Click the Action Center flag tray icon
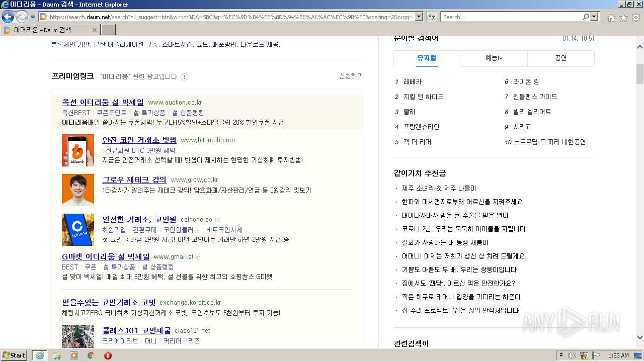Image resolution: width=644 pixels, height=362 pixels. 596,355
